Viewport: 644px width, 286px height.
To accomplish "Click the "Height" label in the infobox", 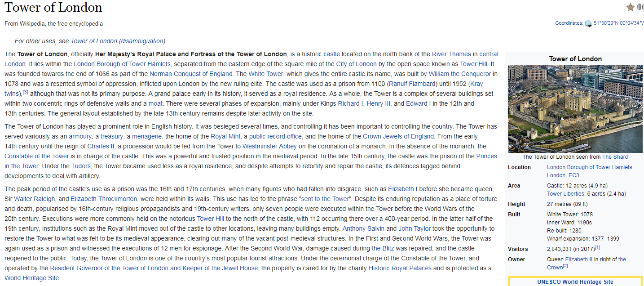I will [517, 204].
